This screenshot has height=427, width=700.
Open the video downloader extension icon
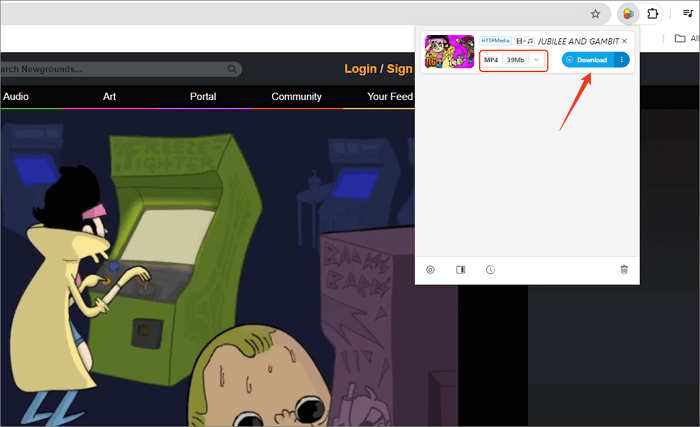click(x=629, y=14)
